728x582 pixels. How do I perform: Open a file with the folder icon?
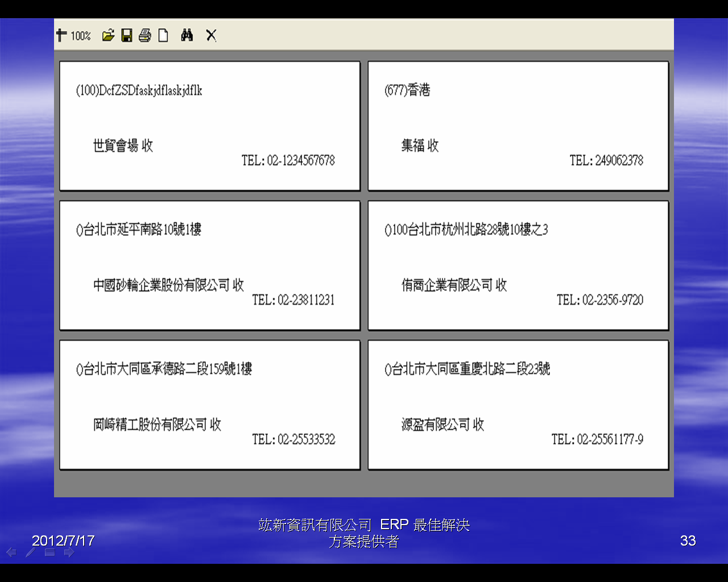[108, 36]
